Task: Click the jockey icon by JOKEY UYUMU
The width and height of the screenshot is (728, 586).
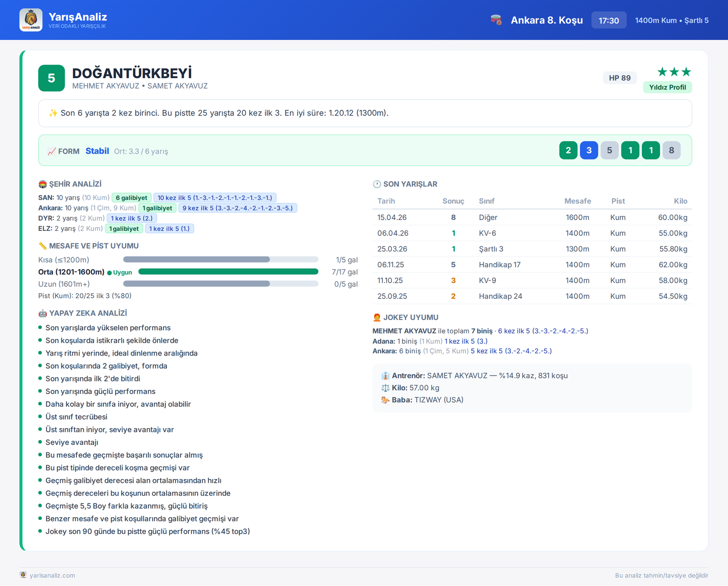Action: [x=377, y=317]
